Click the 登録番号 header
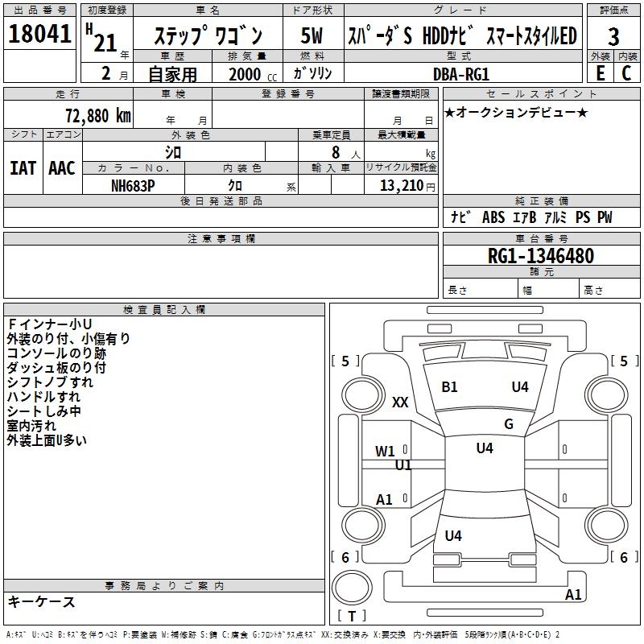This screenshot has width=644, height=644. (288, 93)
